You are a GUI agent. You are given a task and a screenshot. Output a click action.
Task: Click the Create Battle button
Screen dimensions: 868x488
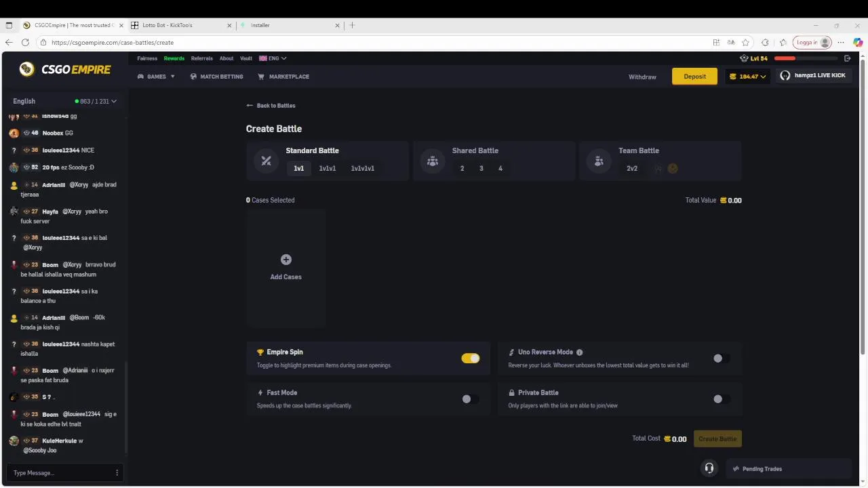[x=717, y=439]
